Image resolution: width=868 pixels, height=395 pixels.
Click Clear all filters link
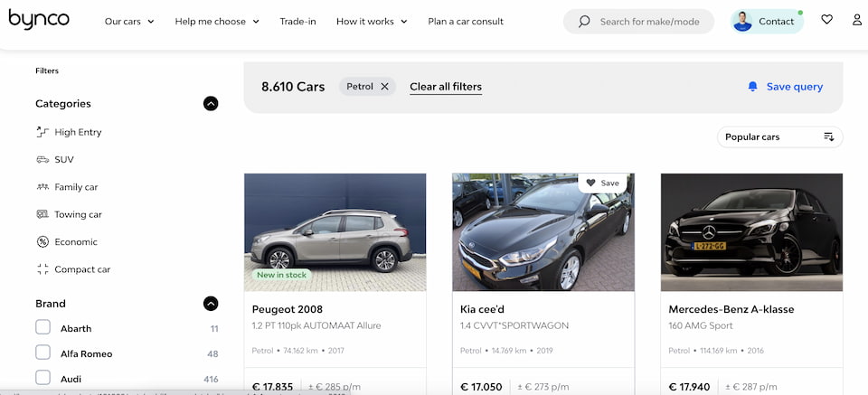[446, 87]
